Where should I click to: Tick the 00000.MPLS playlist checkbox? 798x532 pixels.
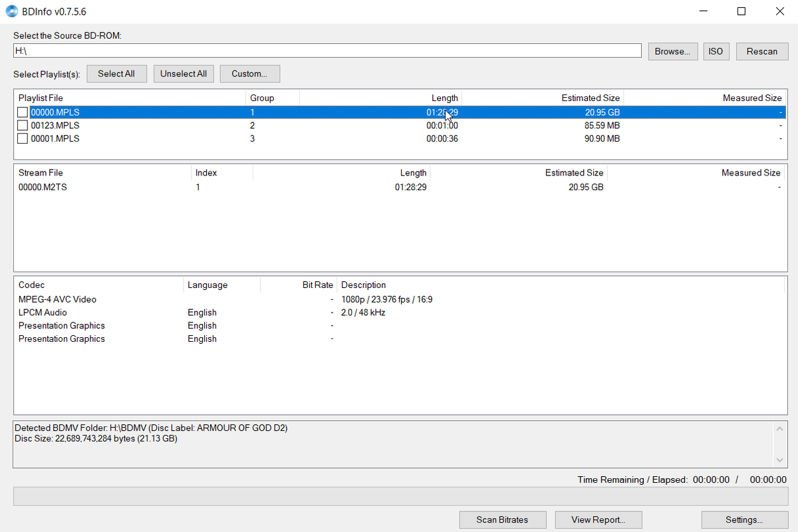point(23,112)
